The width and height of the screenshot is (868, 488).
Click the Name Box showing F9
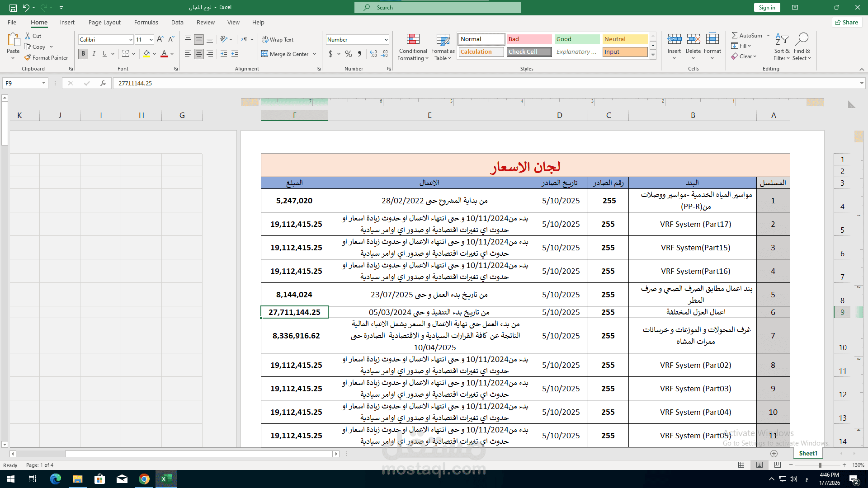click(25, 83)
